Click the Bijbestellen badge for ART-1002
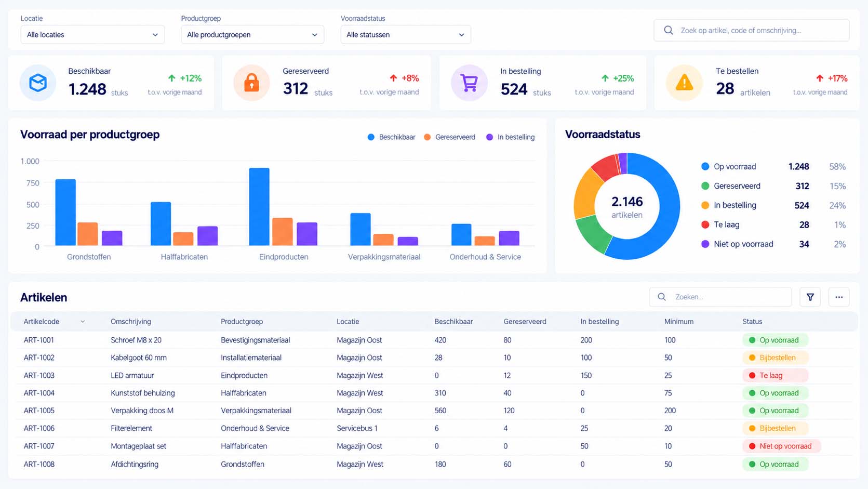The image size is (868, 489). click(776, 358)
